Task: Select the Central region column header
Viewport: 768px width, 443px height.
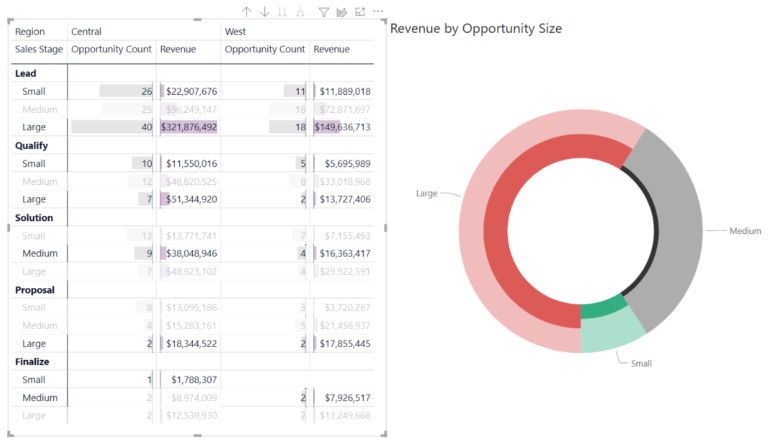Action: point(86,31)
